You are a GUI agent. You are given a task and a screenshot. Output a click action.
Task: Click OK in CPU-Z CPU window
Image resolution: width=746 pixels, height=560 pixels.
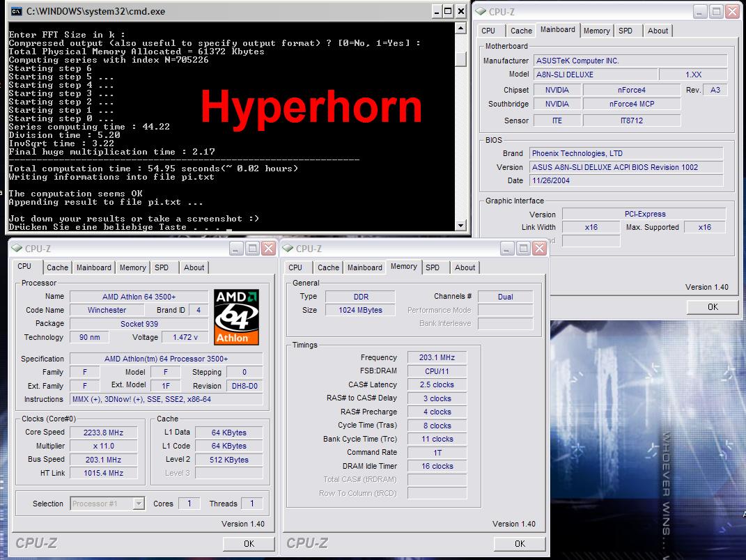coord(249,543)
